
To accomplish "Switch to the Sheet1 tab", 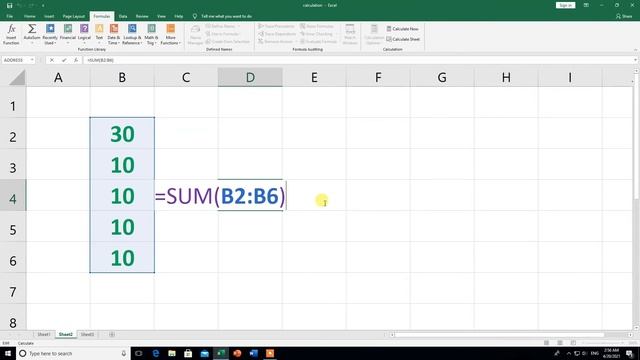I will (44, 334).
